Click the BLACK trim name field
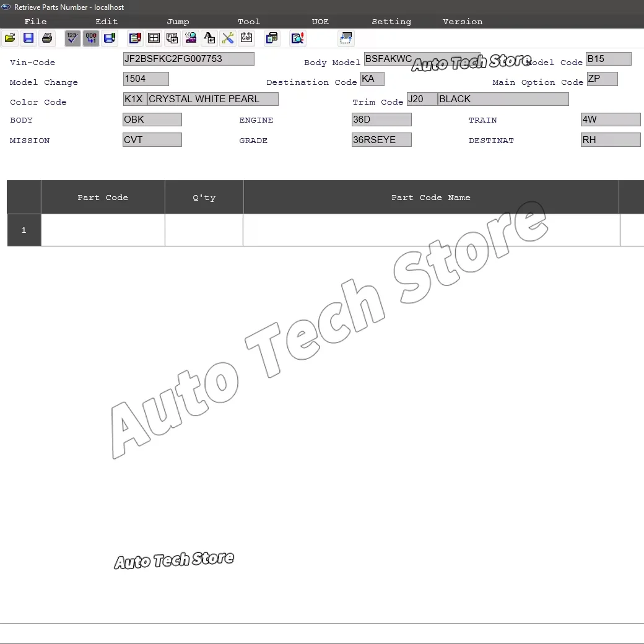Image resolution: width=644 pixels, height=644 pixels. tap(503, 99)
